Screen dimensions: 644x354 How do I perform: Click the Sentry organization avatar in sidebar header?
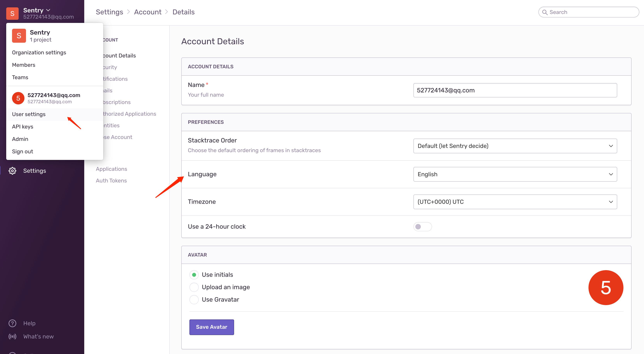click(x=12, y=13)
